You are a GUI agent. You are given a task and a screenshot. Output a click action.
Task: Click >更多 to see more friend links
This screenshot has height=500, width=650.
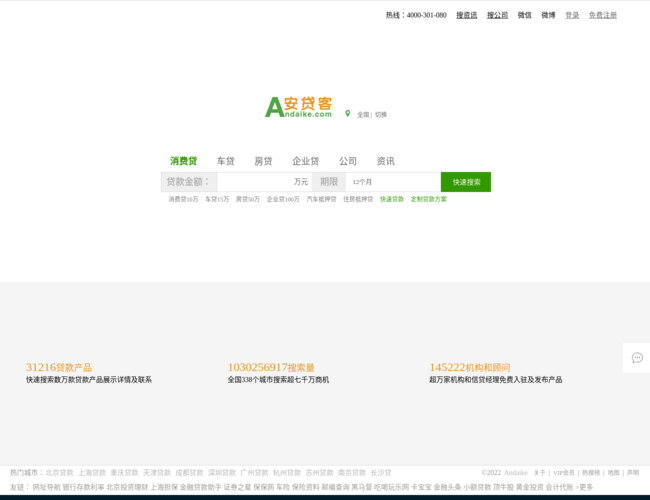(584, 487)
